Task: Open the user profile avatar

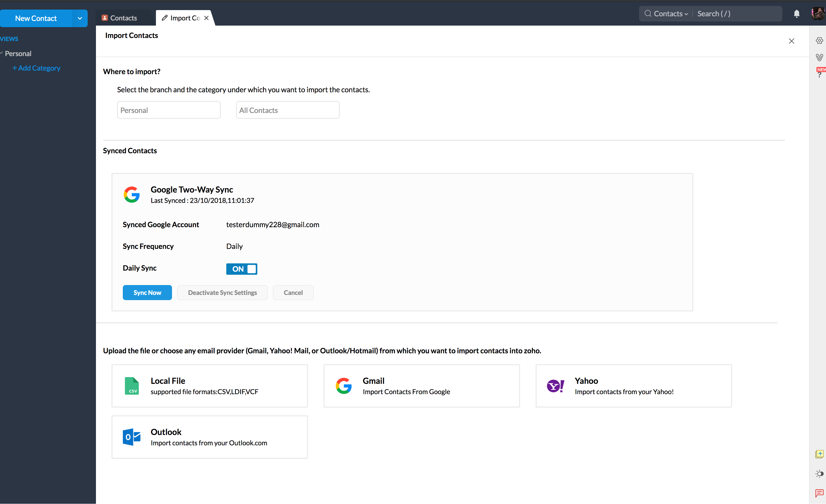Action: pyautogui.click(x=818, y=14)
